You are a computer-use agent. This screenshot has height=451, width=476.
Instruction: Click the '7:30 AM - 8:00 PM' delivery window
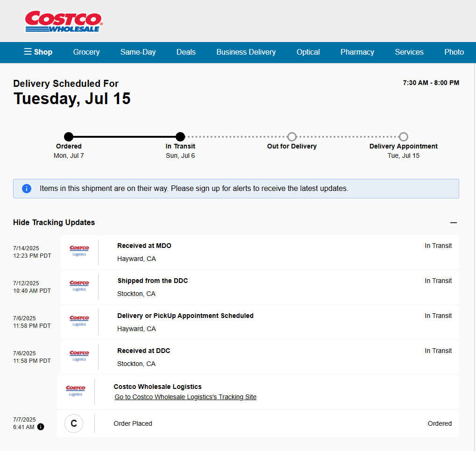[431, 83]
